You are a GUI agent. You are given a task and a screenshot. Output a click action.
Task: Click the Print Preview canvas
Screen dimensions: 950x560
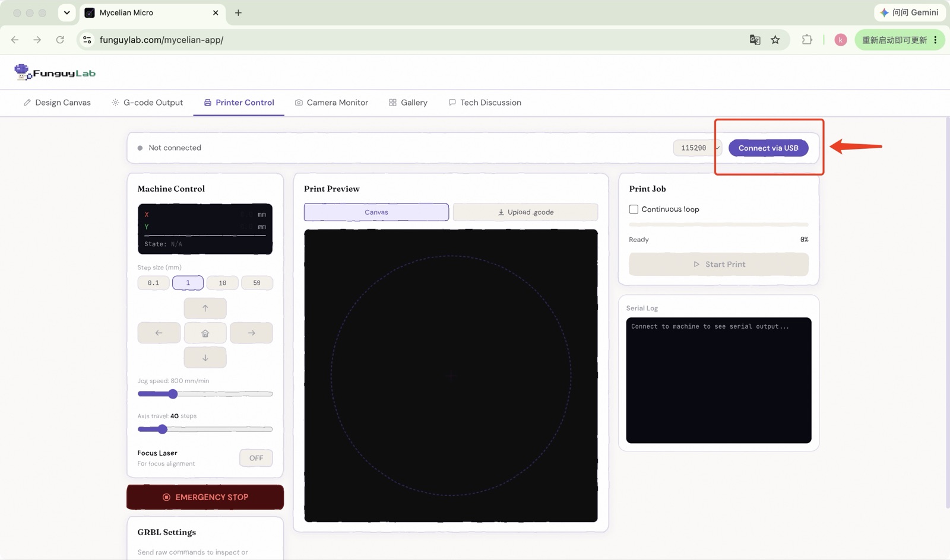point(451,376)
